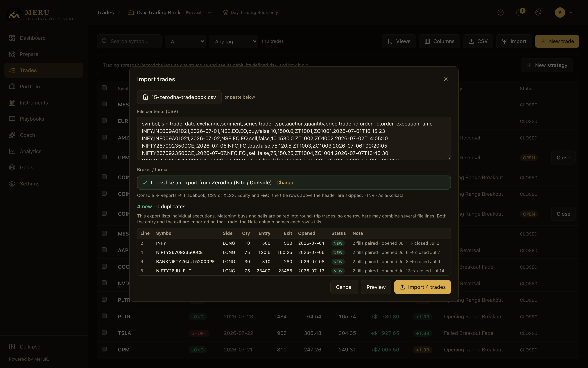Click the Meru logo icon
Screen dimensions: 588x368
pos(14,15)
